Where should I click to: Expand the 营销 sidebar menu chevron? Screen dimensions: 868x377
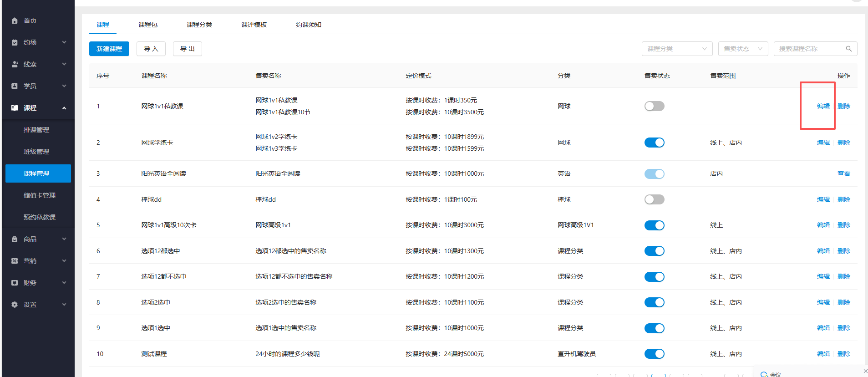pos(64,261)
